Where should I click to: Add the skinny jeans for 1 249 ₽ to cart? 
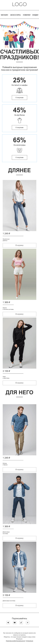tap(19, 245)
